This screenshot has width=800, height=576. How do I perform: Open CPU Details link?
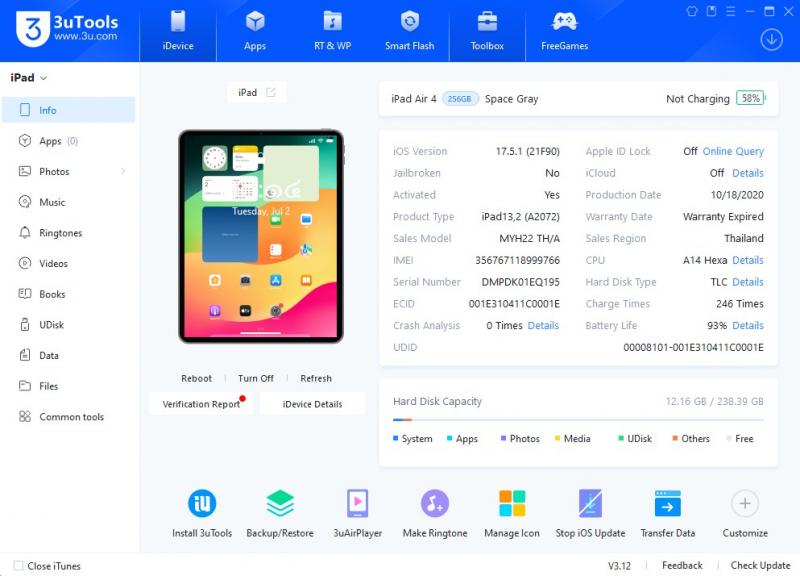coord(748,260)
